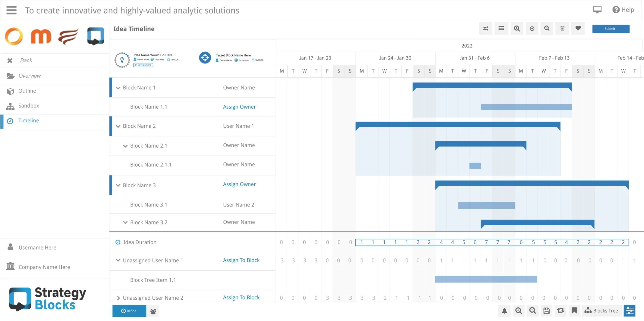Click Assign Owner for Block Name 3

tap(239, 184)
